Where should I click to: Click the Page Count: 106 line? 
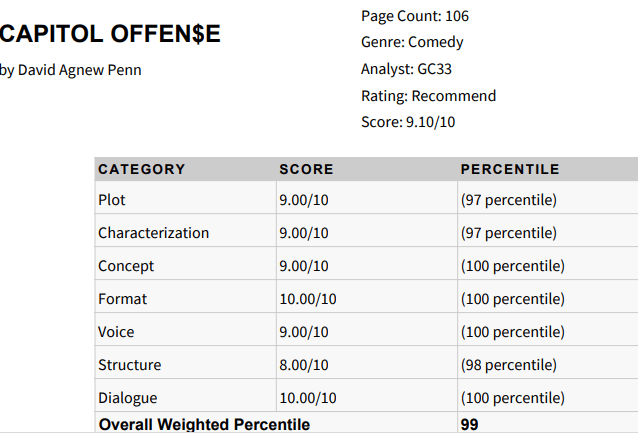coord(415,16)
